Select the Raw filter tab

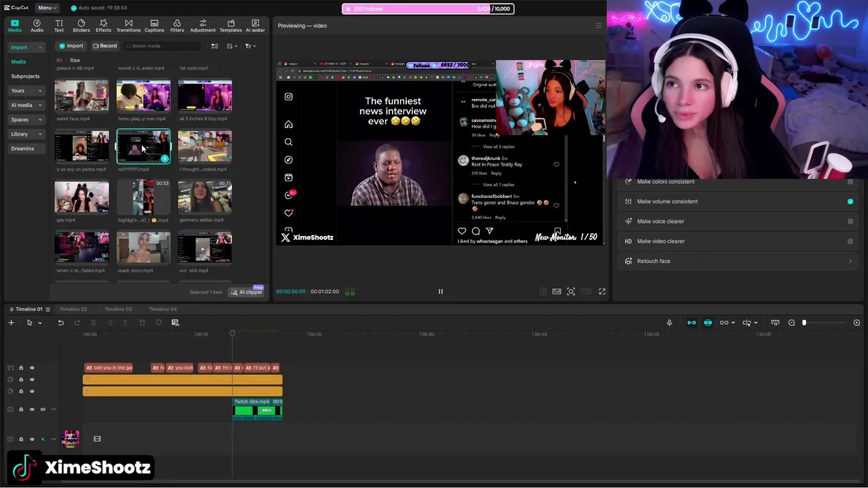tap(75, 60)
